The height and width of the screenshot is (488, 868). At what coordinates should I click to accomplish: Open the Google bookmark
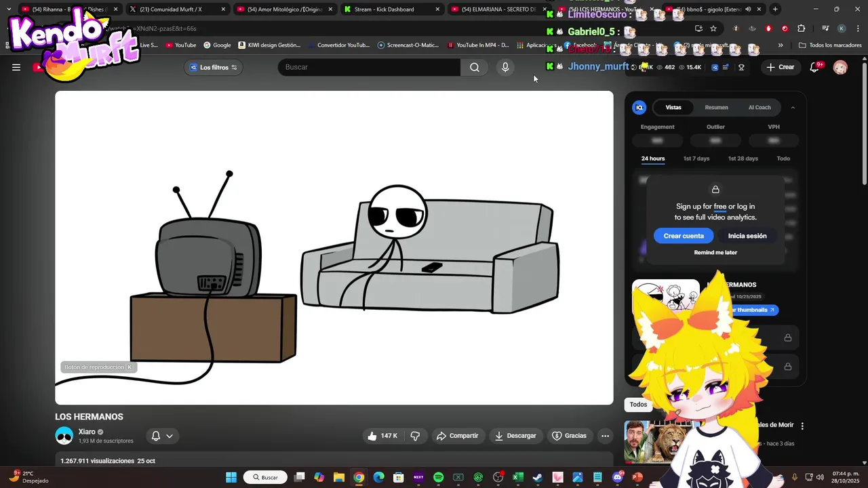pyautogui.click(x=217, y=45)
